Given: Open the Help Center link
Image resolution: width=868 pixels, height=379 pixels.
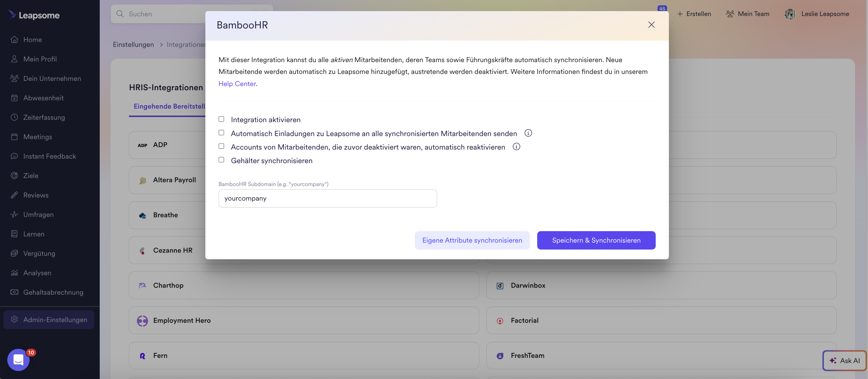Looking at the screenshot, I should (237, 84).
